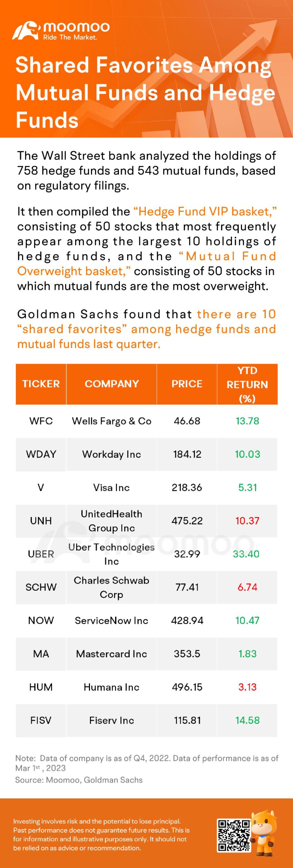The width and height of the screenshot is (293, 868).
Task: Click the YTD RETURN (%) column header
Action: (247, 384)
